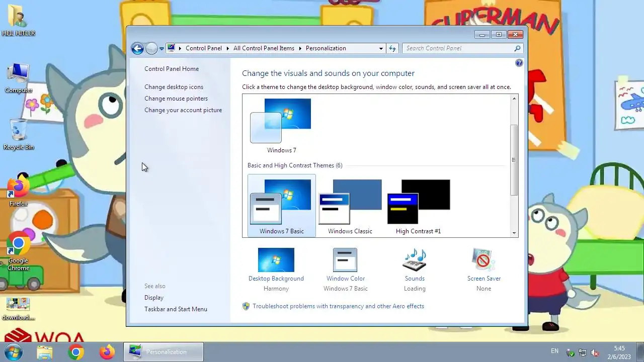This screenshot has width=644, height=362.
Task: Select Control Panel in the breadcrumb
Action: click(203, 48)
